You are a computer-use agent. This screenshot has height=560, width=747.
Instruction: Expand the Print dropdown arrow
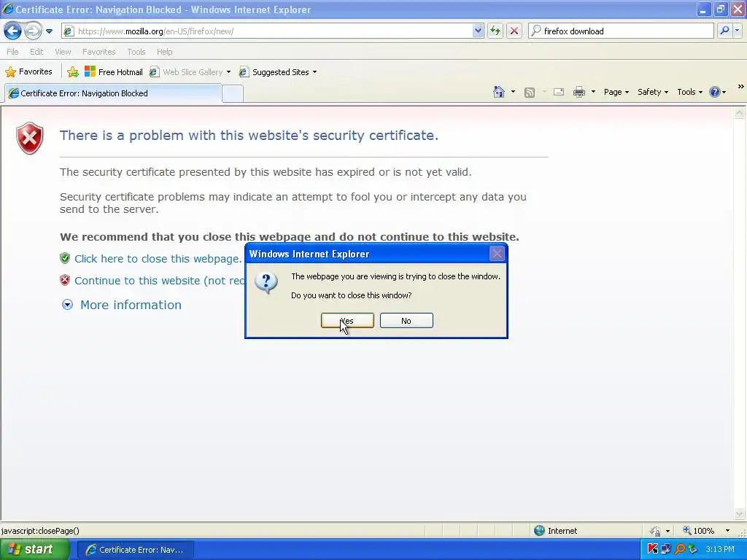(593, 91)
